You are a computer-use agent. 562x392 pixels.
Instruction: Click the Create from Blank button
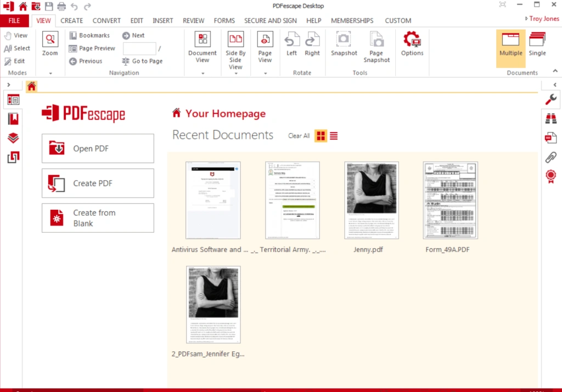pos(98,218)
